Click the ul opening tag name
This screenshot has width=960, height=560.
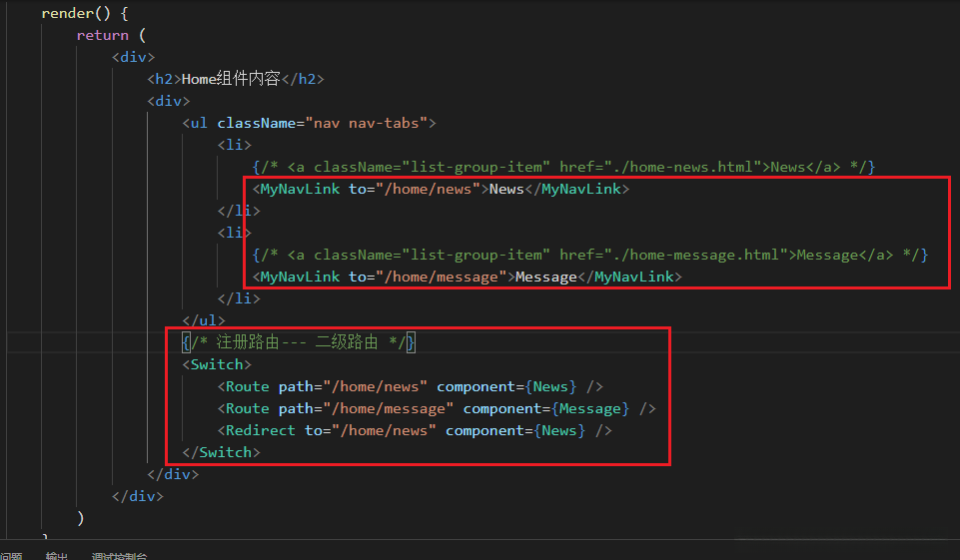[x=199, y=123]
